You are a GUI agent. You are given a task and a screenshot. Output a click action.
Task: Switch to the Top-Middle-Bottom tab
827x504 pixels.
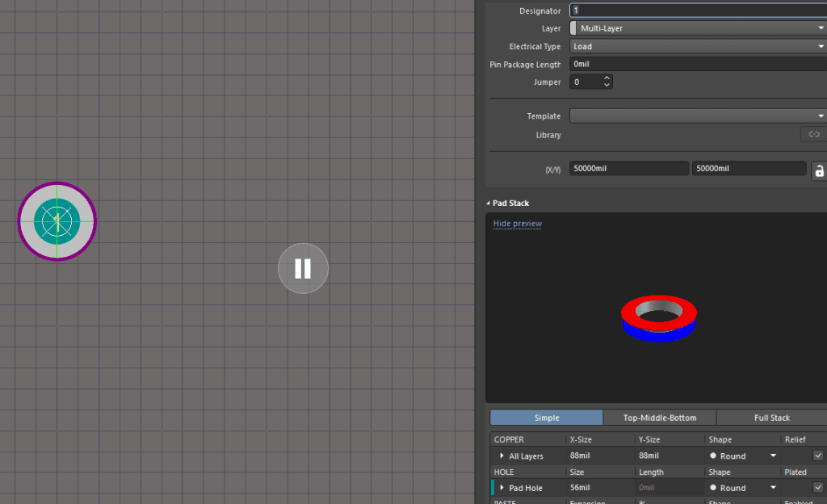coord(659,418)
